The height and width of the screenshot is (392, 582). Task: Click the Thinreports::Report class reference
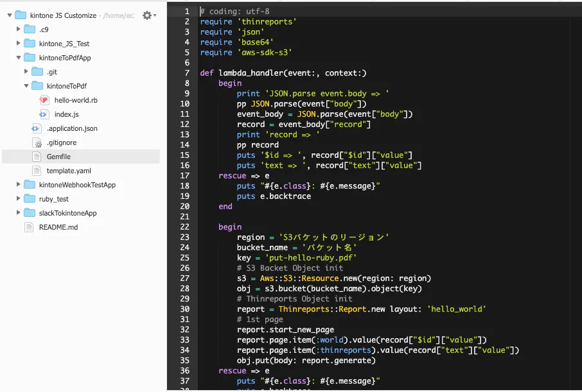[x=322, y=309]
